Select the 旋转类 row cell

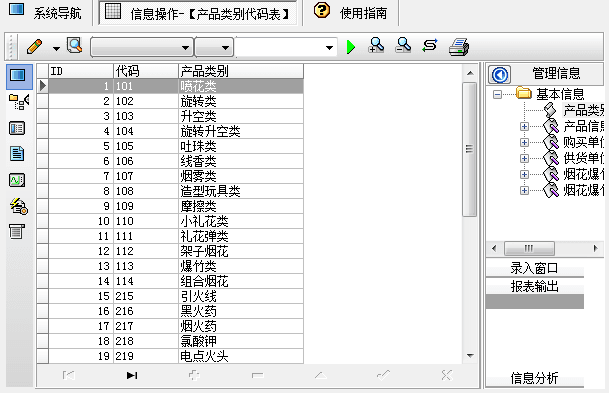[241, 101]
